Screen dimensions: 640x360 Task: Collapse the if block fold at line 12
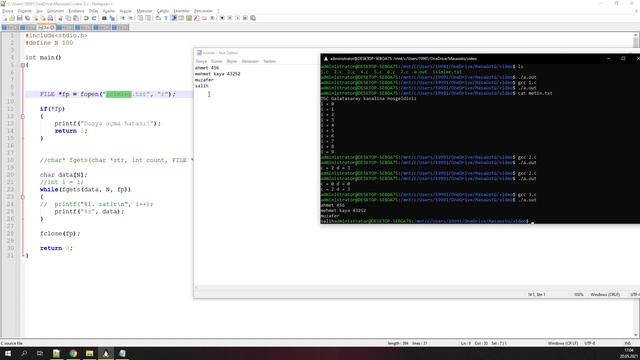(x=23, y=116)
